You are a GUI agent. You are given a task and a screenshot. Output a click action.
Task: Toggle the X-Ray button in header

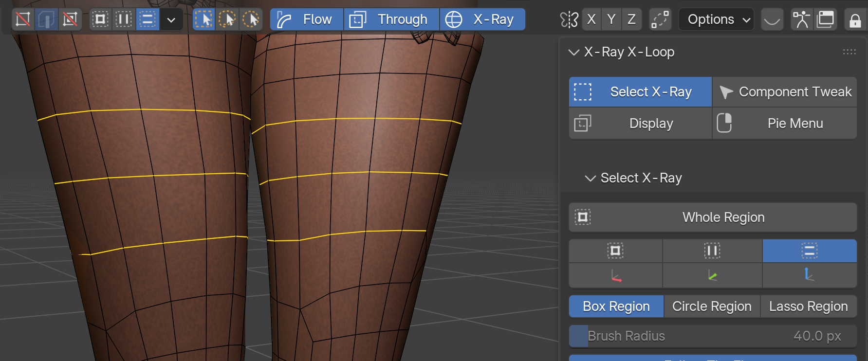[483, 19]
